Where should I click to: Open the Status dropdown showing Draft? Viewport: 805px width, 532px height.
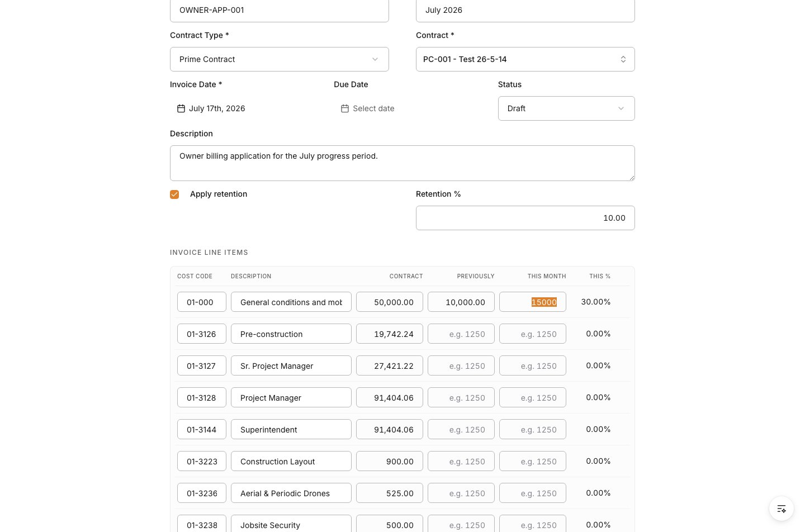click(566, 108)
